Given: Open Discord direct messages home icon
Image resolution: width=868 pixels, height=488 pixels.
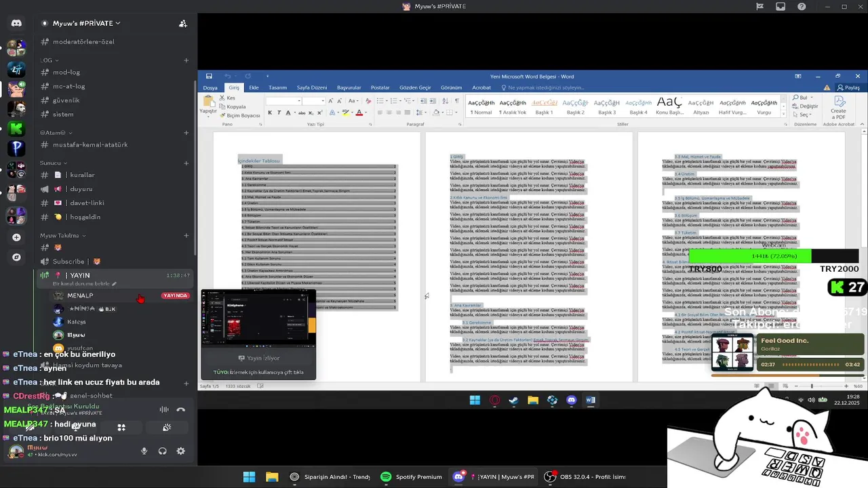Looking at the screenshot, I should coord(16,23).
